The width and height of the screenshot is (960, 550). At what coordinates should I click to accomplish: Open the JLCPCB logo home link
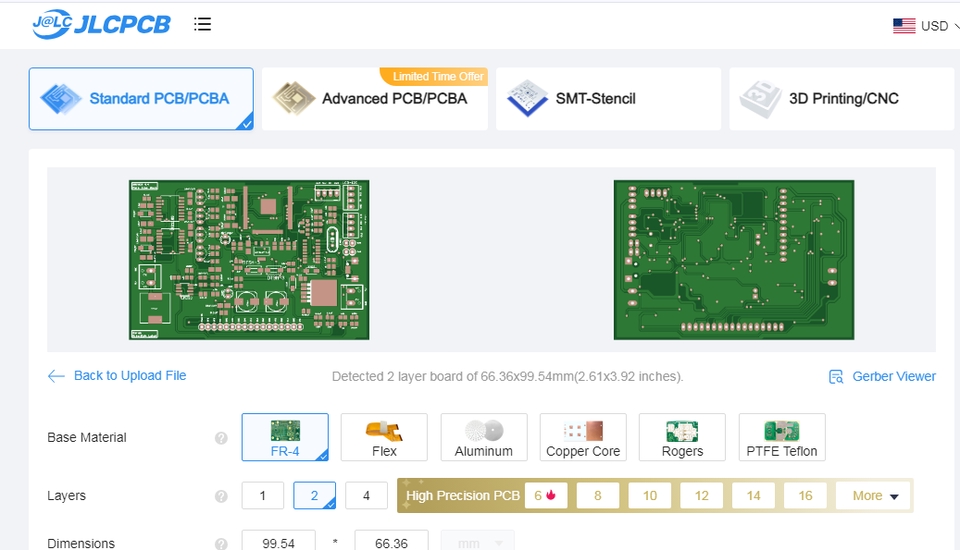point(102,24)
